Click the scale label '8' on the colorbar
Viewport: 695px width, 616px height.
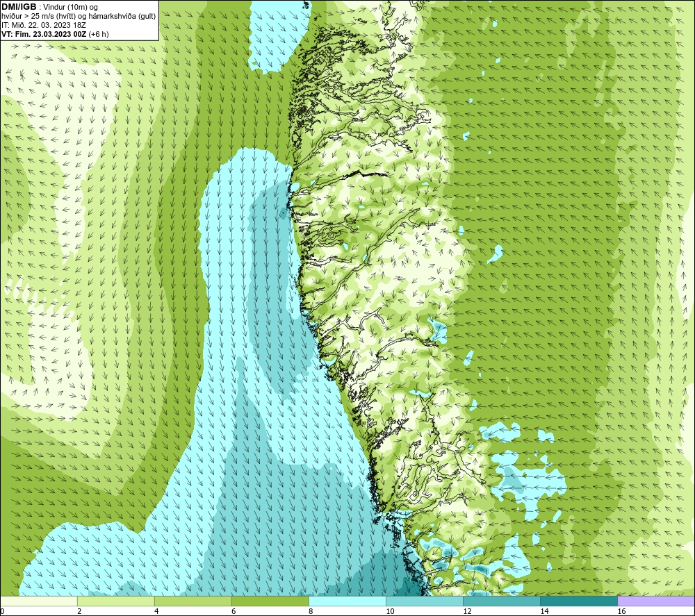pyautogui.click(x=311, y=611)
